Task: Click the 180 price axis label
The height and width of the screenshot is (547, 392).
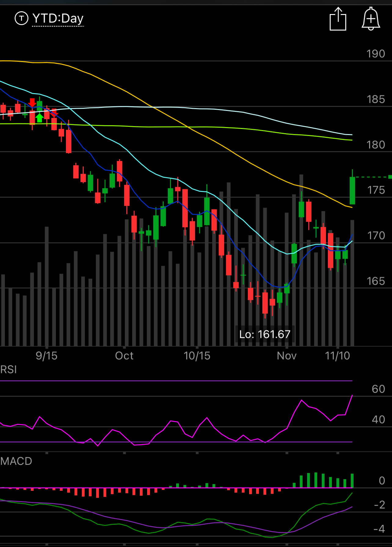Action: tap(376, 145)
